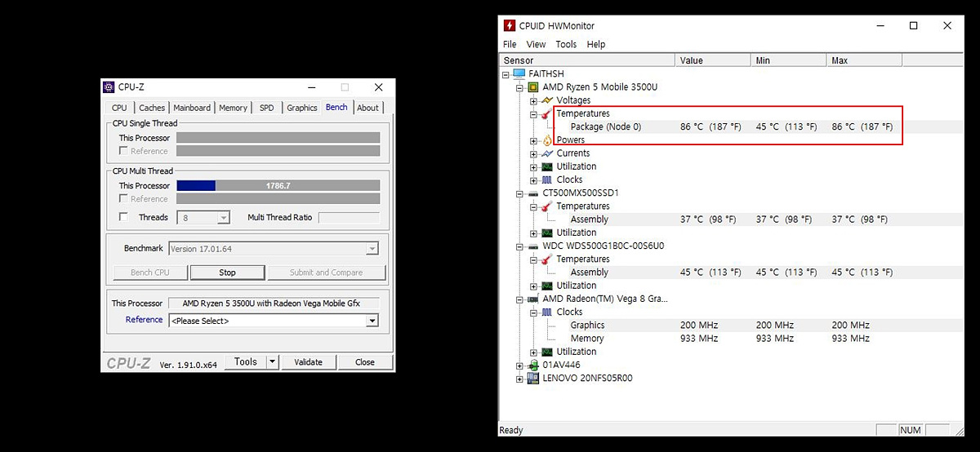Viewport: 980px width, 452px height.
Task: Collapse the CT500MX500SSD1 node
Action: 519,193
